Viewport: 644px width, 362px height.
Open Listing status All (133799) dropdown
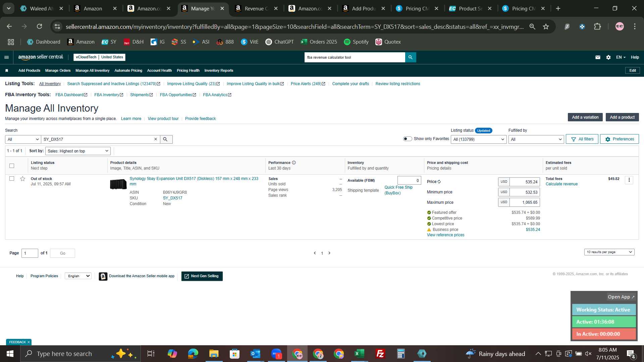click(479, 139)
